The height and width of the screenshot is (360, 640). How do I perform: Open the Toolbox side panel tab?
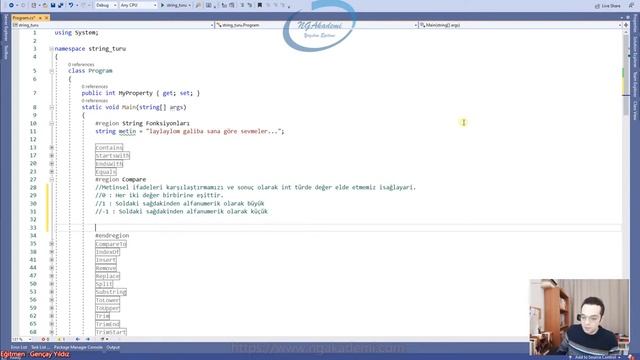(x=6, y=52)
